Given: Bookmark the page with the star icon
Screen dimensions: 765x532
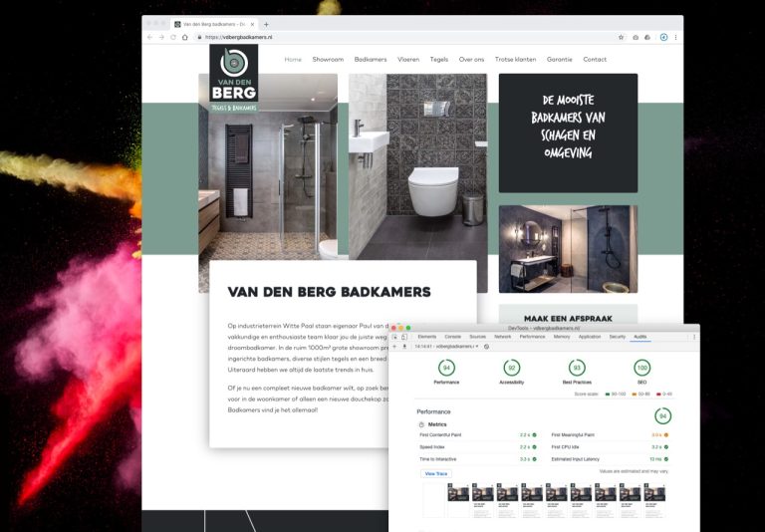Looking at the screenshot, I should pos(622,37).
